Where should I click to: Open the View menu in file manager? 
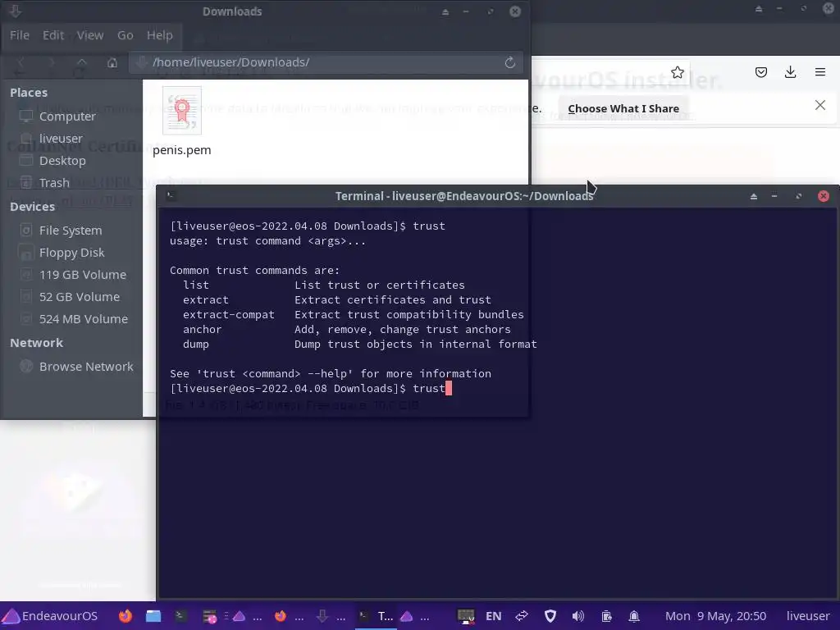90,35
